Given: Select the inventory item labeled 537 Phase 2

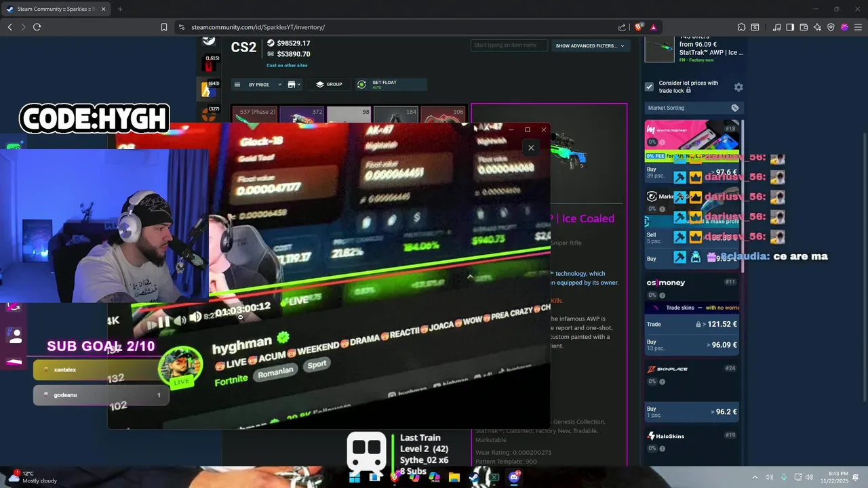Looking at the screenshot, I should (254, 115).
